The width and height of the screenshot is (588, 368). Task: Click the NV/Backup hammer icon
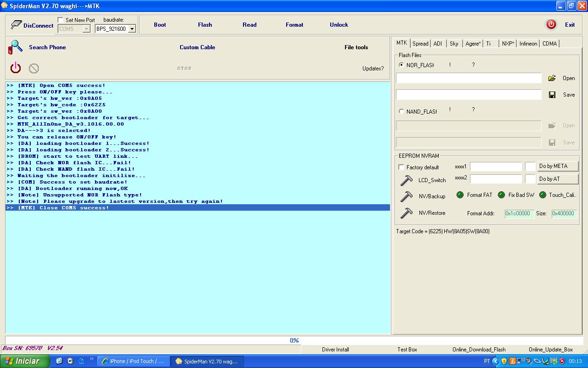[x=407, y=196]
